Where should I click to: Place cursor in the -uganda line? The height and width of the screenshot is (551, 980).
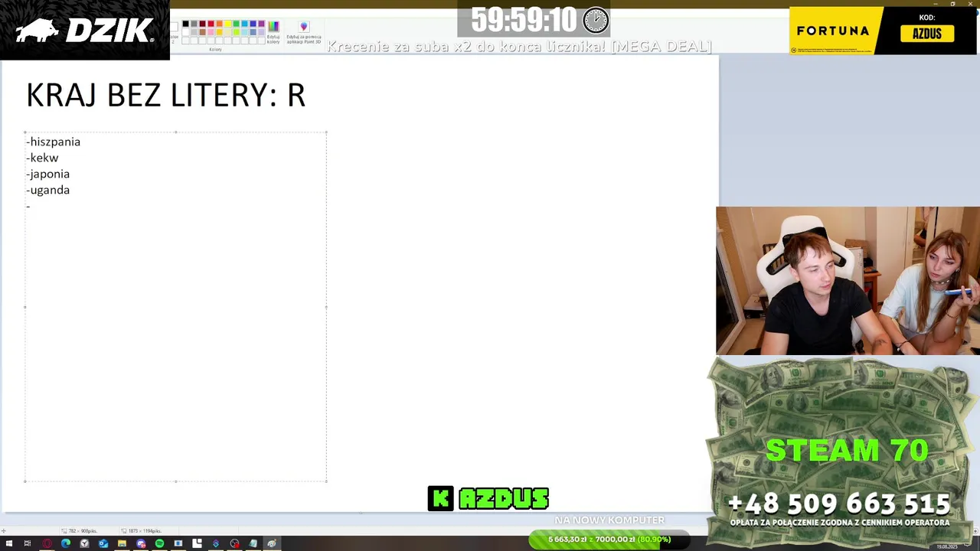[47, 190]
